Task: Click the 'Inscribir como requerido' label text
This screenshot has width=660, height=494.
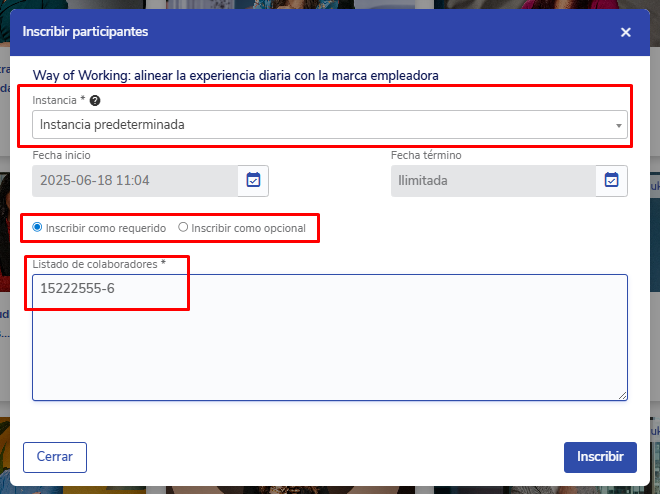Action: click(x=106, y=228)
